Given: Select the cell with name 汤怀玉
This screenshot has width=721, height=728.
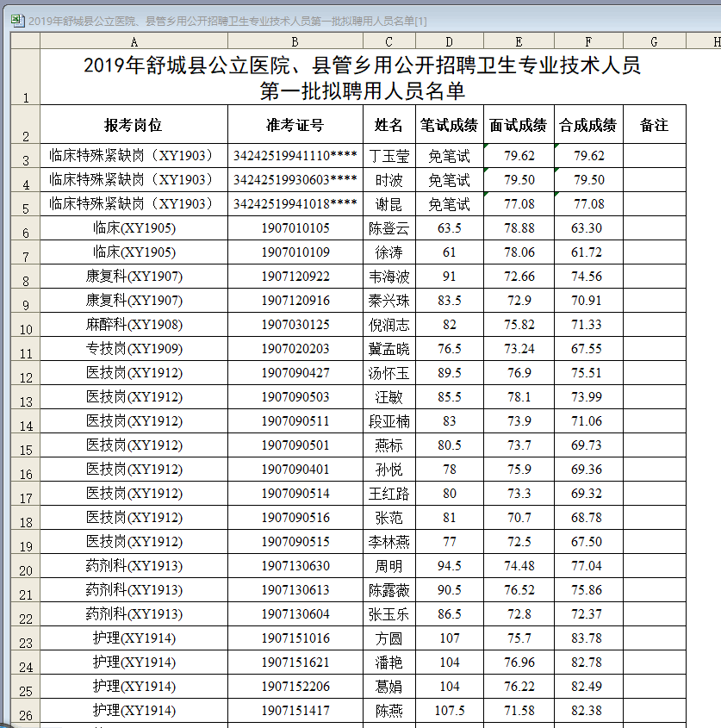Looking at the screenshot, I should pos(389,373).
